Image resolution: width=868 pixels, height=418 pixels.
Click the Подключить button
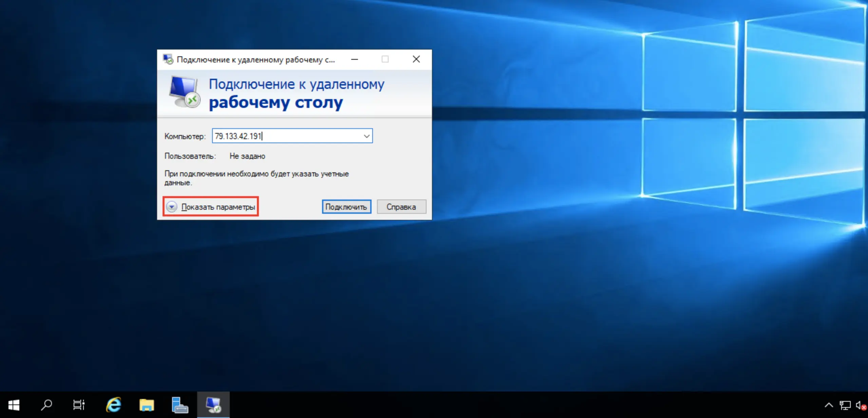tap(346, 207)
